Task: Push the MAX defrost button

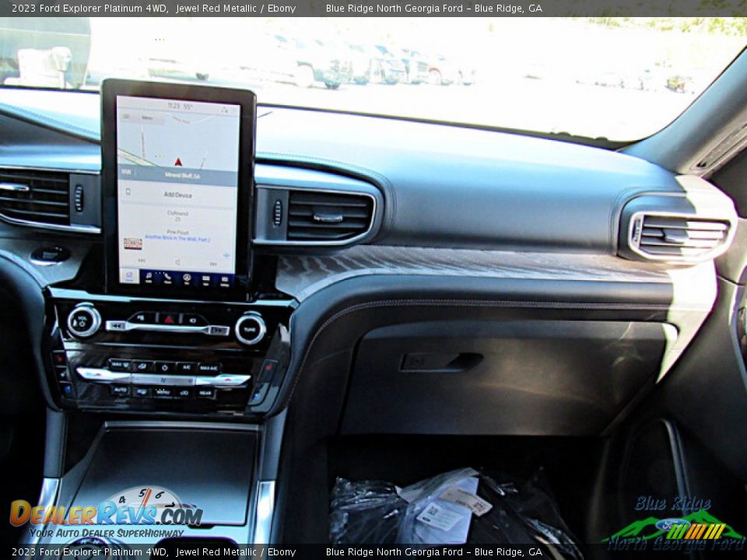Action: [121, 365]
